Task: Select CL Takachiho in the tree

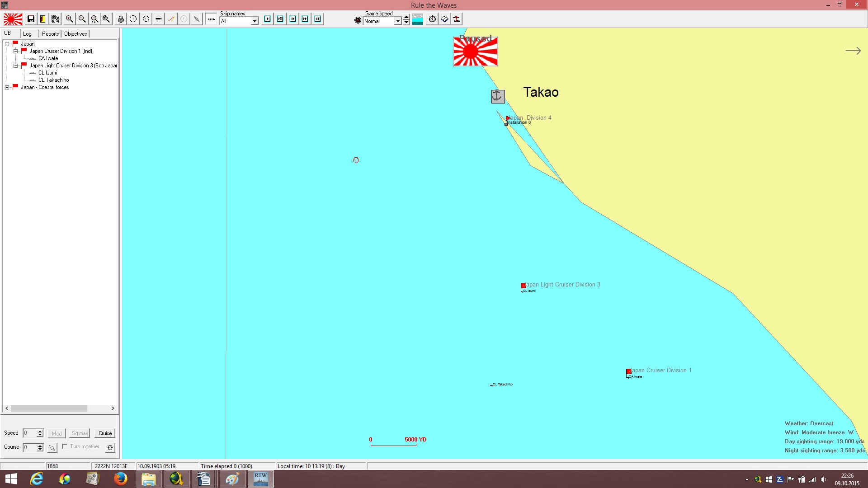Action: (54, 80)
